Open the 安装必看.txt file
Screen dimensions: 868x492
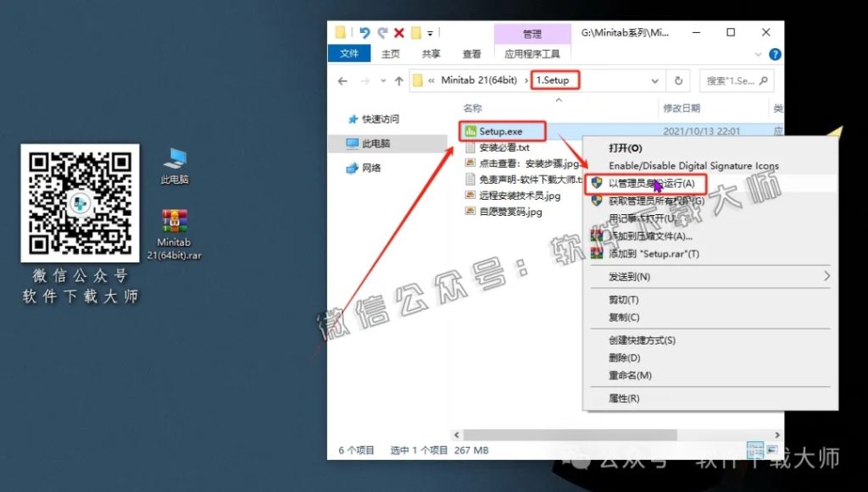click(x=500, y=147)
